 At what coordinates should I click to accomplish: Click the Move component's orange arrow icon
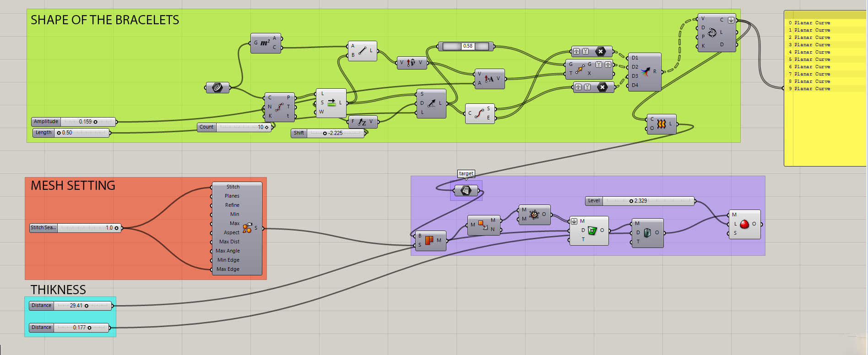click(580, 69)
